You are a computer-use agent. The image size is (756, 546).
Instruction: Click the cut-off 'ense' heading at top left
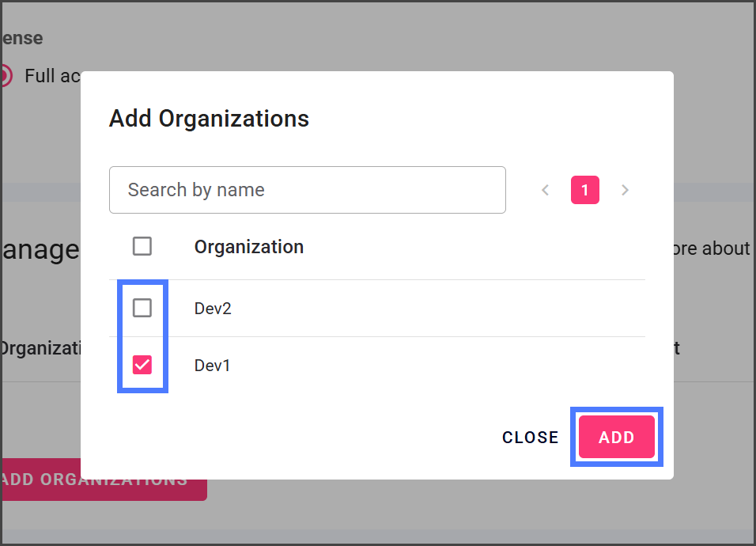pos(21,38)
